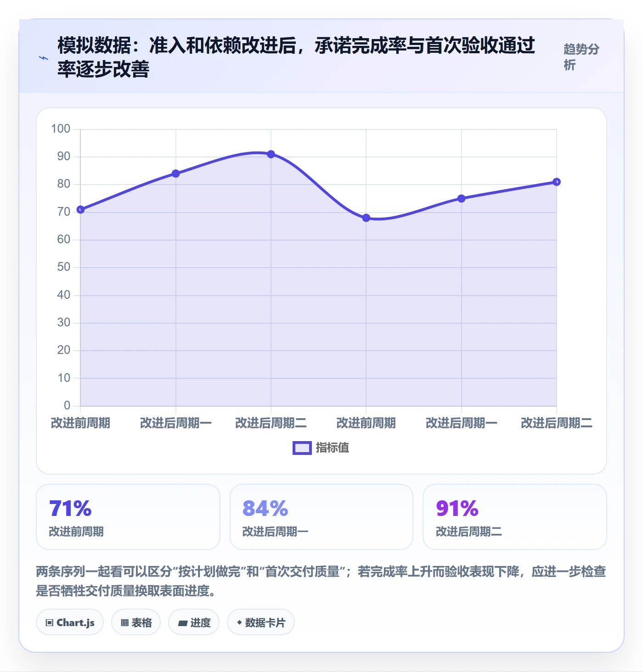Click the y-axis label 100
Screen dimensions: 643x672
click(x=61, y=129)
